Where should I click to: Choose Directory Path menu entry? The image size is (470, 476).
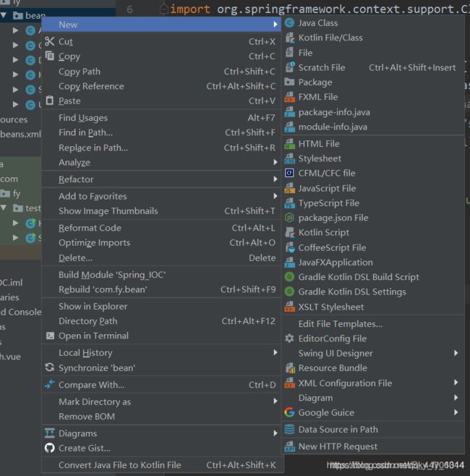[161, 321]
